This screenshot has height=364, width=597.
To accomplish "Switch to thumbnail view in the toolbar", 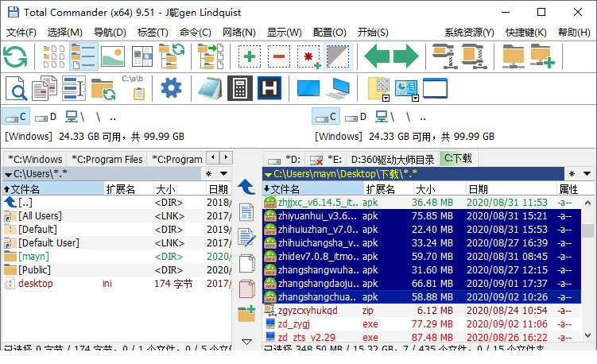I will [x=113, y=57].
